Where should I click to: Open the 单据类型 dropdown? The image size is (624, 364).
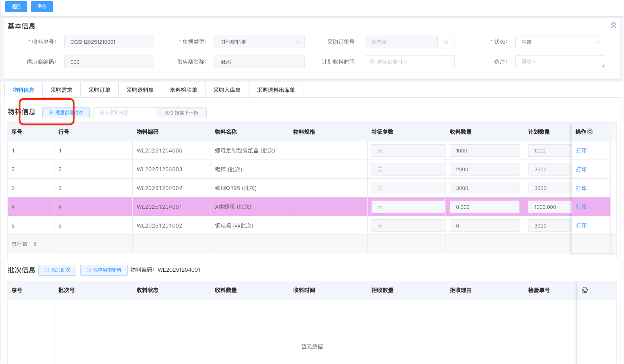click(x=259, y=42)
